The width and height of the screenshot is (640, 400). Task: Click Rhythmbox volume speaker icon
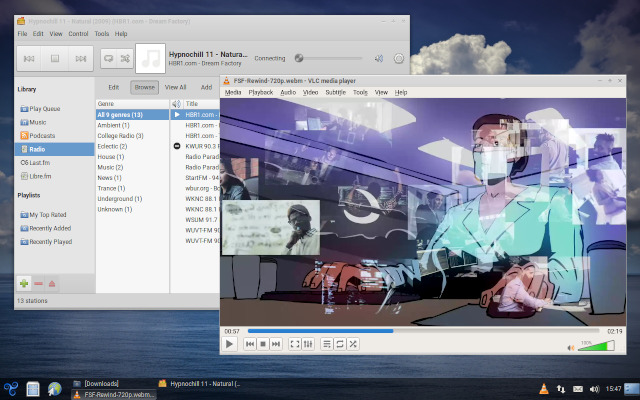[x=378, y=58]
